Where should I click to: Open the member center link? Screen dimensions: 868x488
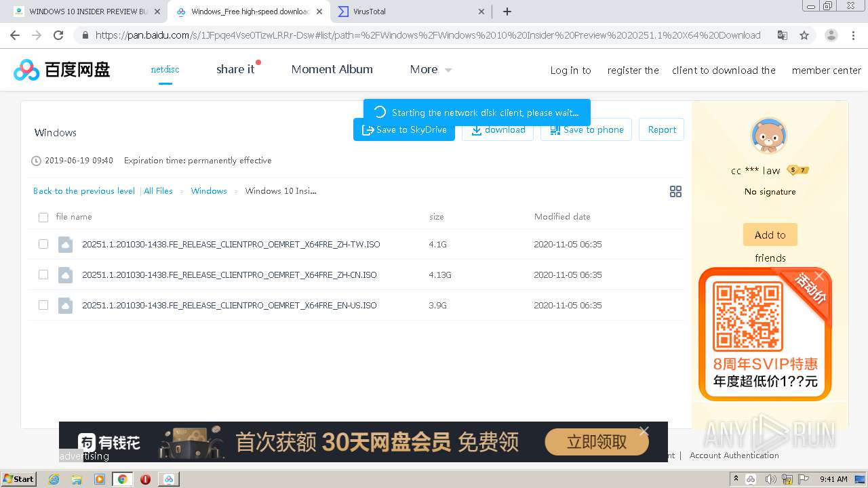(826, 70)
